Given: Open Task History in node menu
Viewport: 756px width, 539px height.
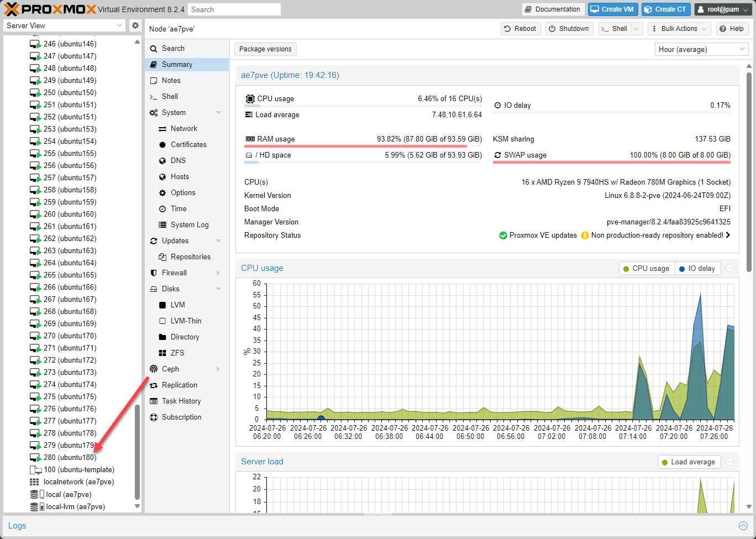Looking at the screenshot, I should pos(181,401).
